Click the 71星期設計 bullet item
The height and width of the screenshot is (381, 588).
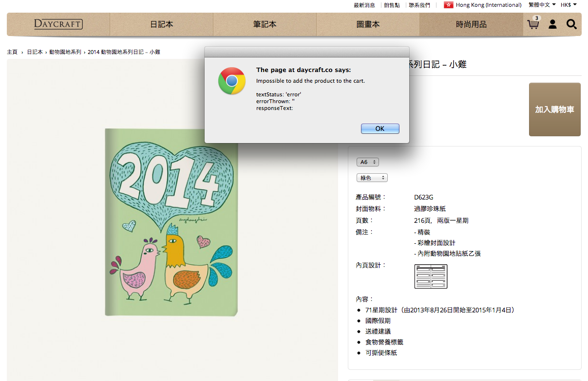click(440, 310)
